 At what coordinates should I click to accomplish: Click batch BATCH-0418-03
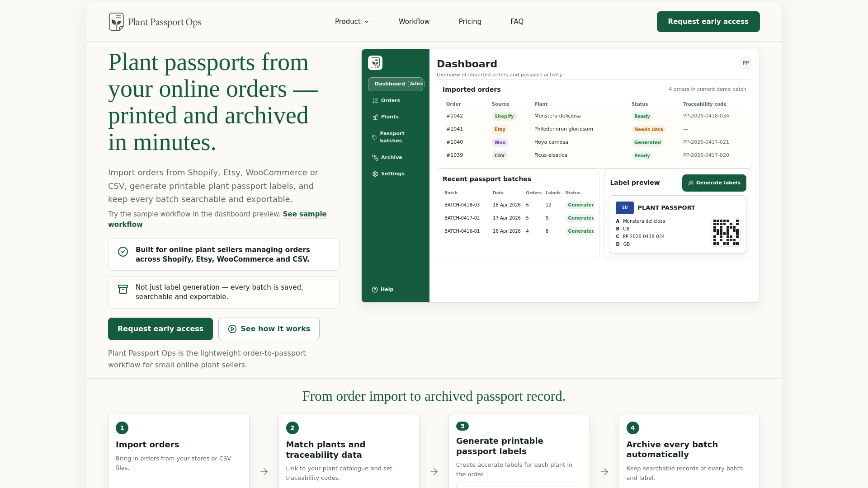[462, 205]
